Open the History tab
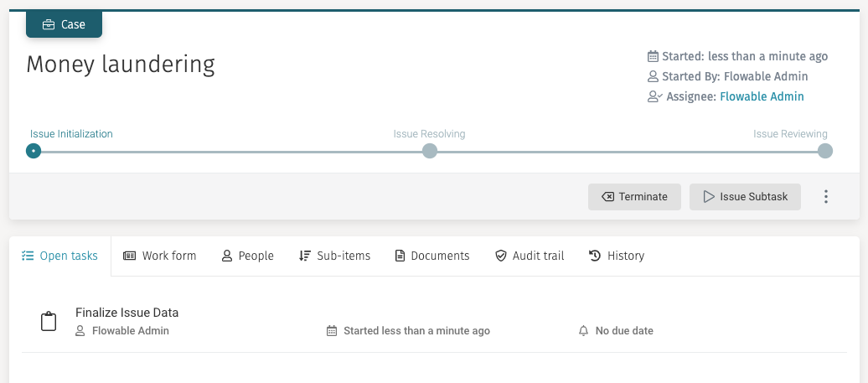The height and width of the screenshot is (383, 868). coord(617,256)
